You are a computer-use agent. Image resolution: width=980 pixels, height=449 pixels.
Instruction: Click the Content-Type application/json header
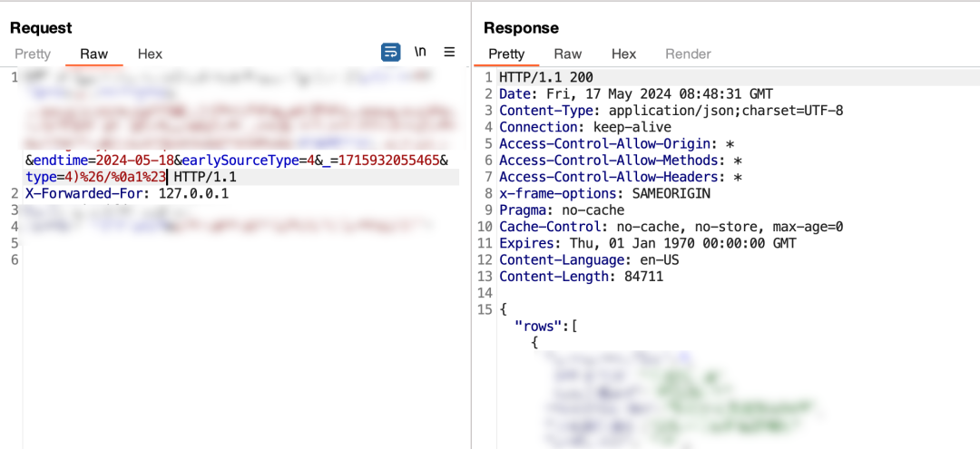point(671,111)
